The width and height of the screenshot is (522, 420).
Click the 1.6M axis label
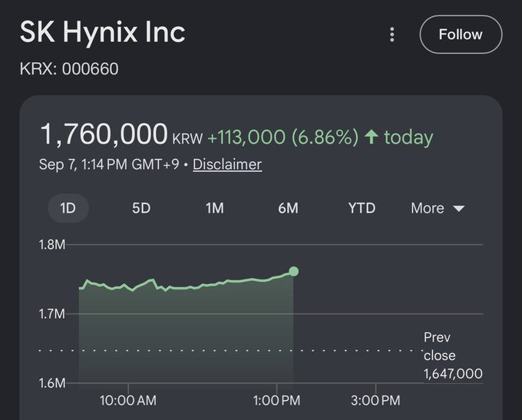tap(52, 383)
